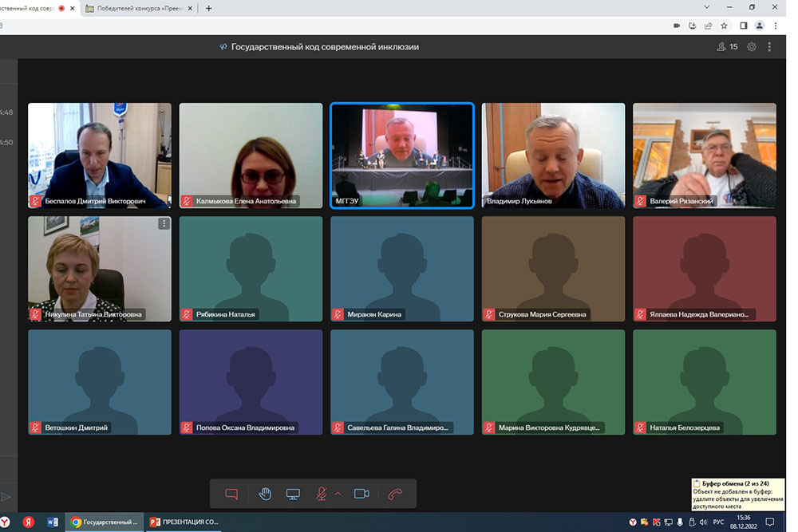Start screen sharing with the monitor icon
This screenshot has height=532, width=798.
(x=294, y=494)
